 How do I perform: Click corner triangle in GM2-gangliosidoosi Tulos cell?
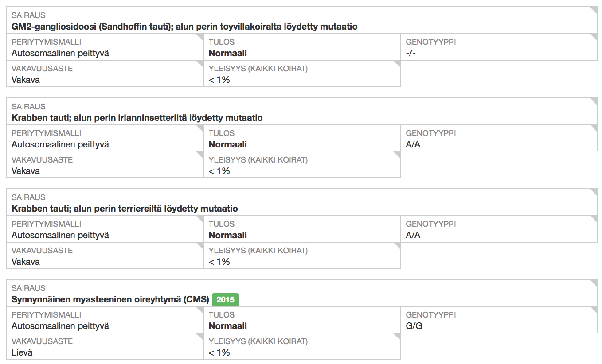(398, 36)
